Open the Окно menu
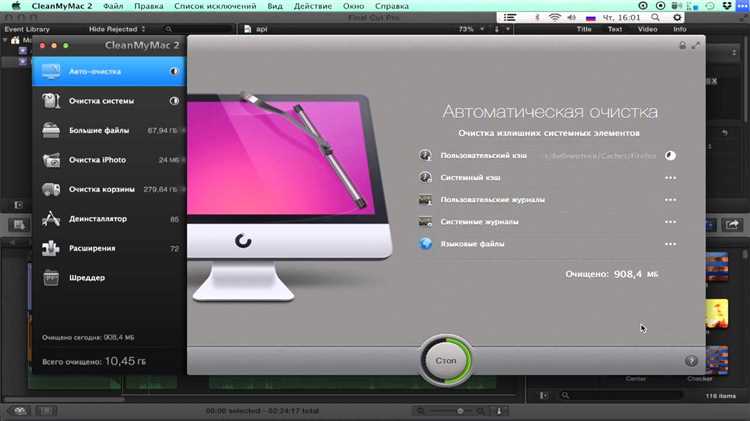This screenshot has width=750, height=421. pos(353,6)
